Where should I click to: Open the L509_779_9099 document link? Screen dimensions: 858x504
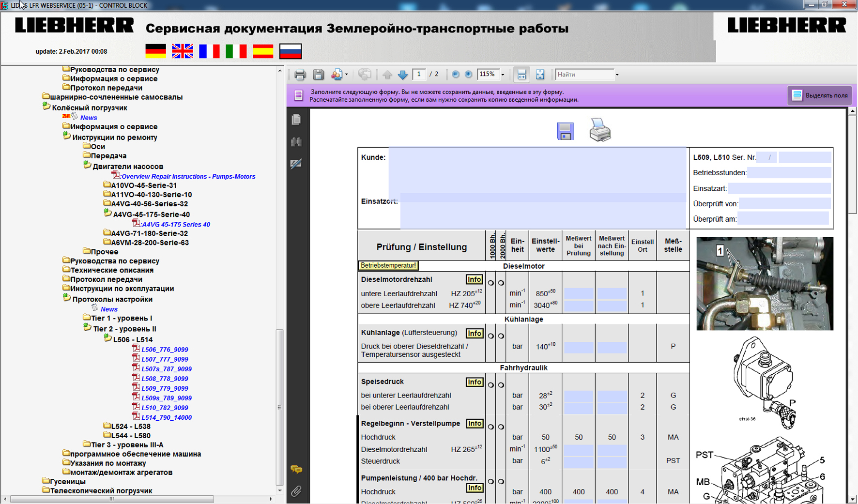[165, 388]
